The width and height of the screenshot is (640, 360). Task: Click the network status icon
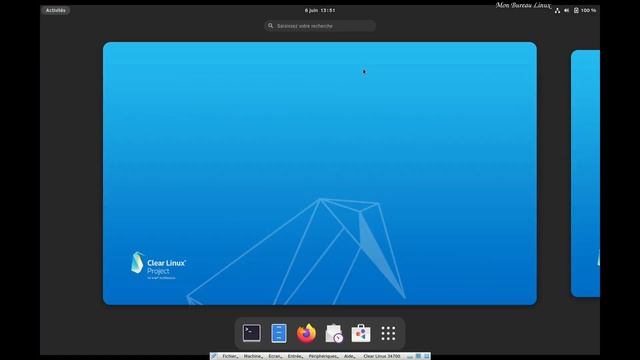click(557, 10)
